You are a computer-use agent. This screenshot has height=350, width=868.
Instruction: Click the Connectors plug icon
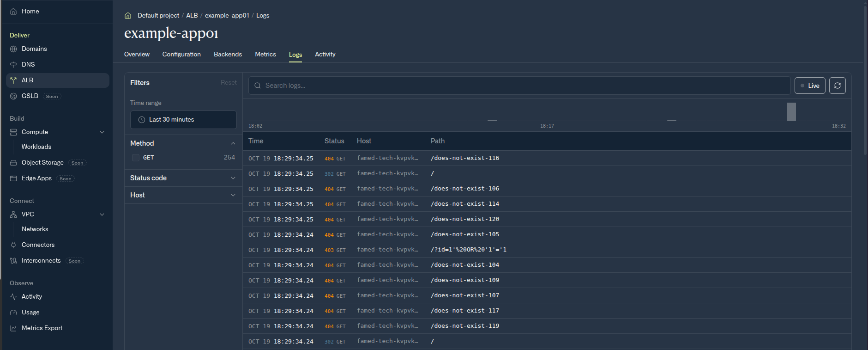coord(13,245)
